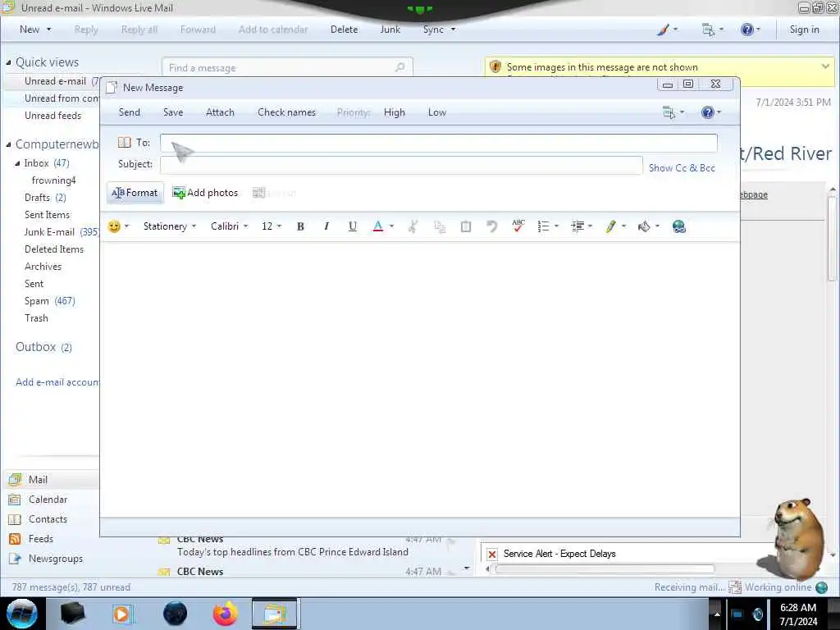Click Sign in on main window
The height and width of the screenshot is (630, 840).
coord(804,30)
